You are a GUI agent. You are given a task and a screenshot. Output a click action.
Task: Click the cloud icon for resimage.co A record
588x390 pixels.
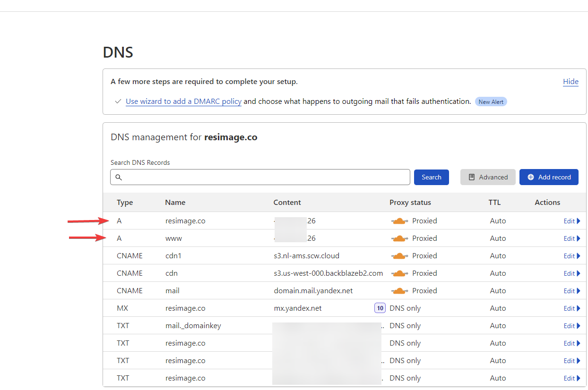pyautogui.click(x=400, y=221)
